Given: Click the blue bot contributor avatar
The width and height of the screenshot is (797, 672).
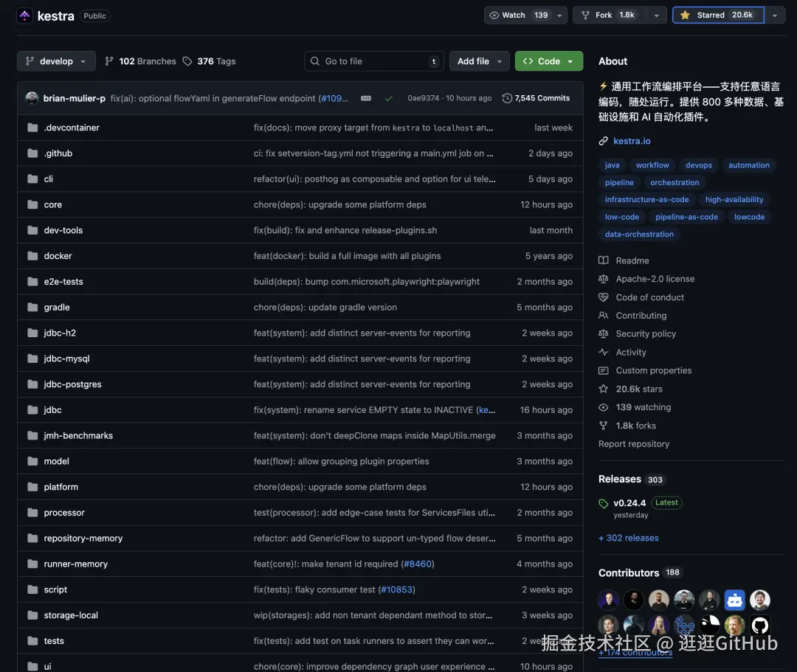Looking at the screenshot, I should point(735,600).
